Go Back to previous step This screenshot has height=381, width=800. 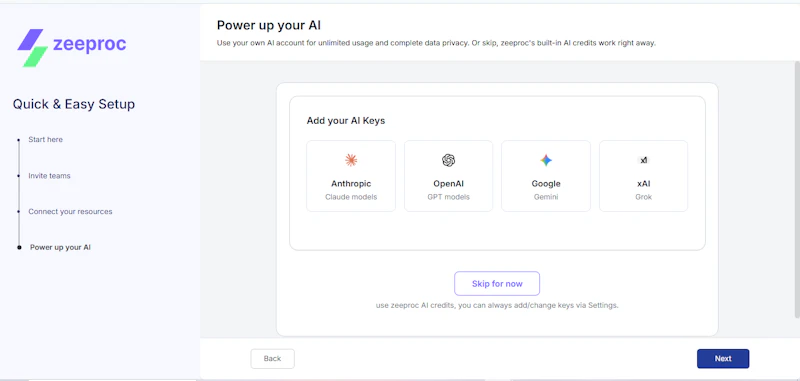coord(272,359)
